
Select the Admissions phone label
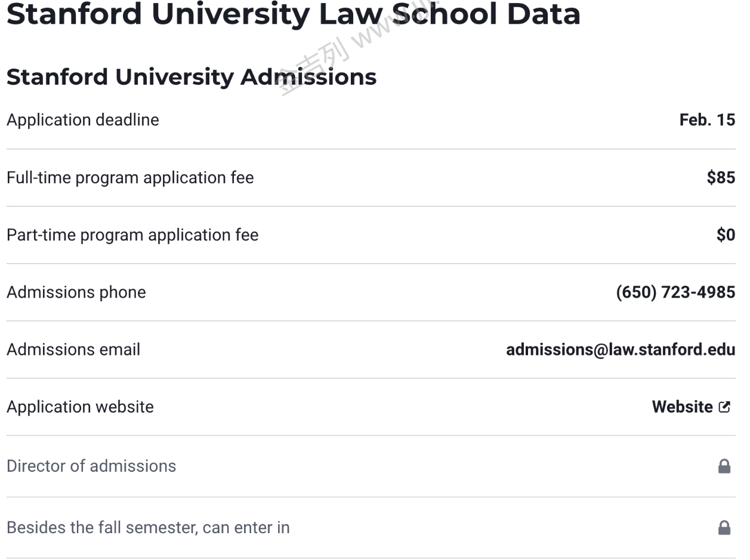click(x=76, y=292)
